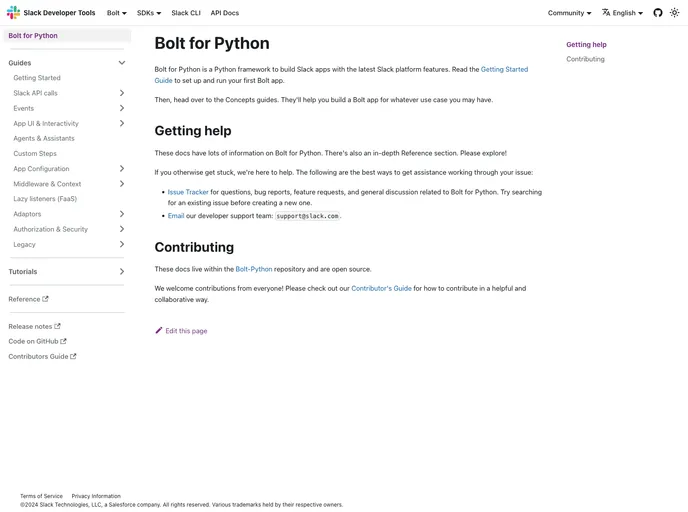
Task: Open Agents & Assistants in sidebar
Action: coord(44,138)
